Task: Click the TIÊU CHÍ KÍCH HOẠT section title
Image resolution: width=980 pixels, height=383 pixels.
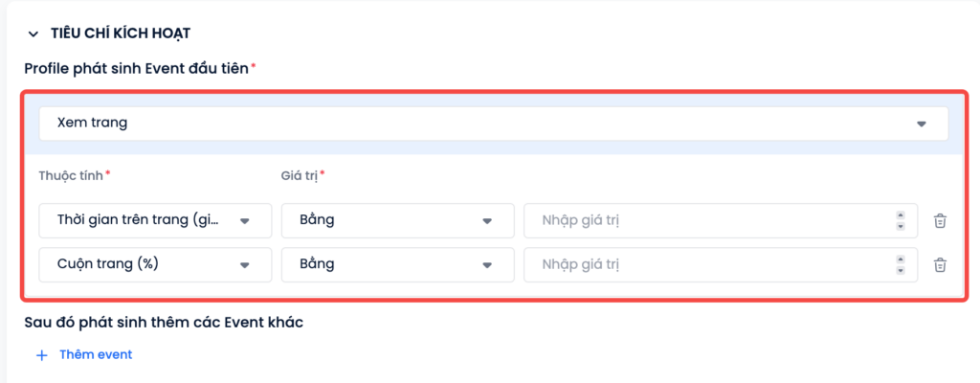Action: click(120, 34)
